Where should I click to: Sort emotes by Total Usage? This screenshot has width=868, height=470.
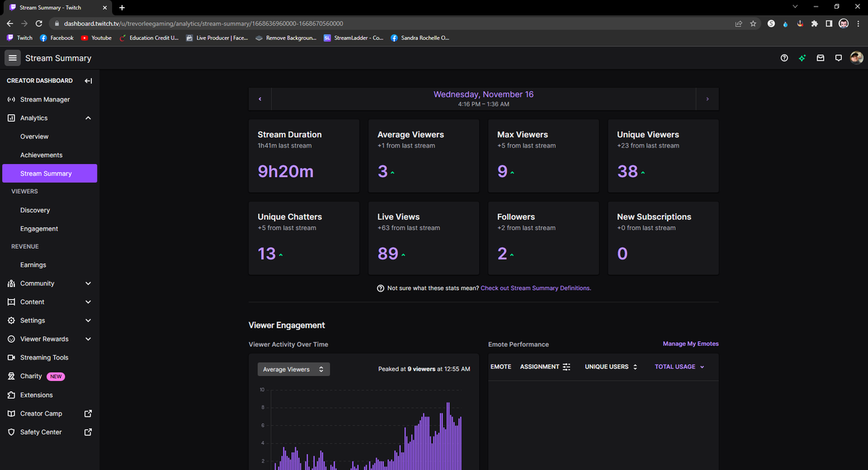coord(679,367)
